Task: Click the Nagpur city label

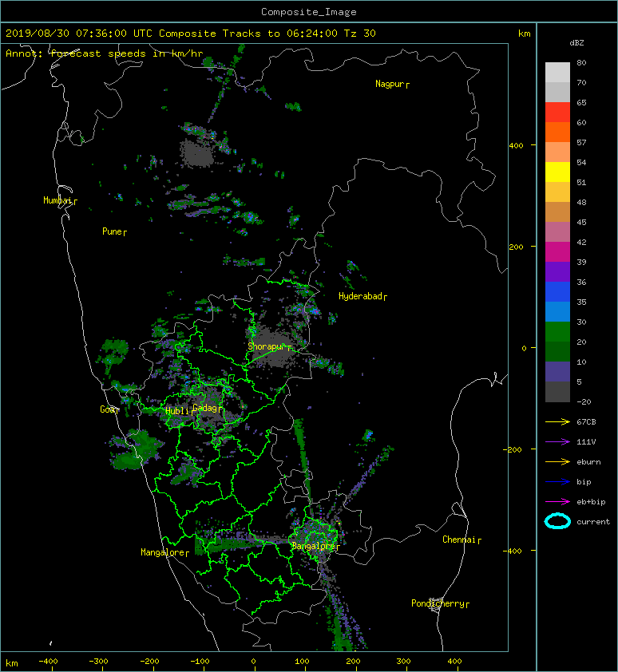Action: [392, 84]
